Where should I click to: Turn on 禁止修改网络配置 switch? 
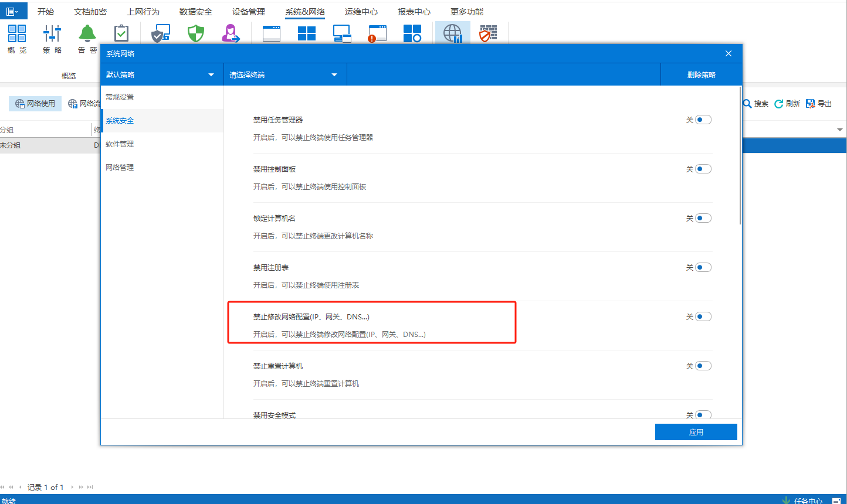(x=703, y=317)
